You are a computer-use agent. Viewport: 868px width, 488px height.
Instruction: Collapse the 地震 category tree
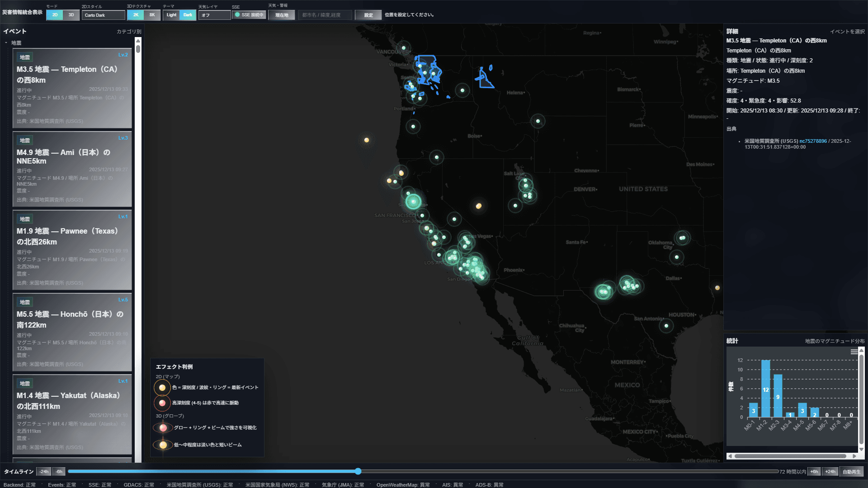(x=6, y=43)
